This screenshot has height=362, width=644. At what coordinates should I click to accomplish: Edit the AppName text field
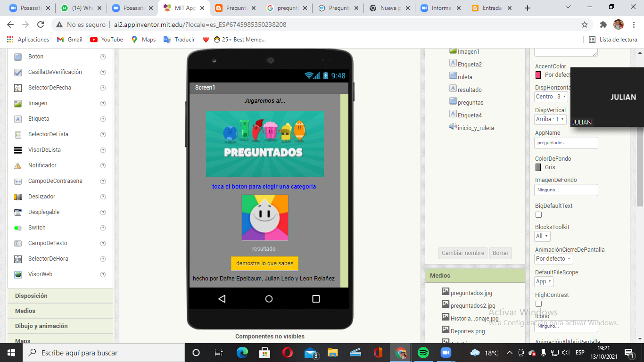click(x=566, y=142)
